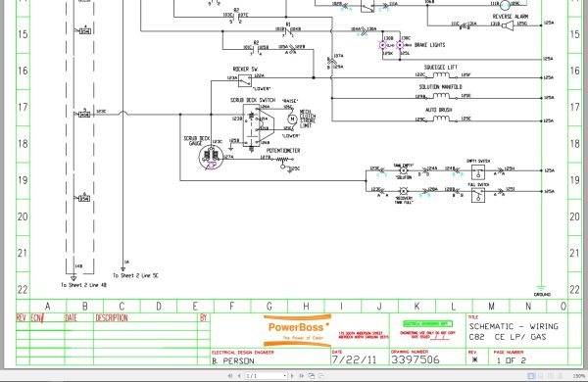Click the previous view icon in bottom toolbar

click(x=312, y=375)
